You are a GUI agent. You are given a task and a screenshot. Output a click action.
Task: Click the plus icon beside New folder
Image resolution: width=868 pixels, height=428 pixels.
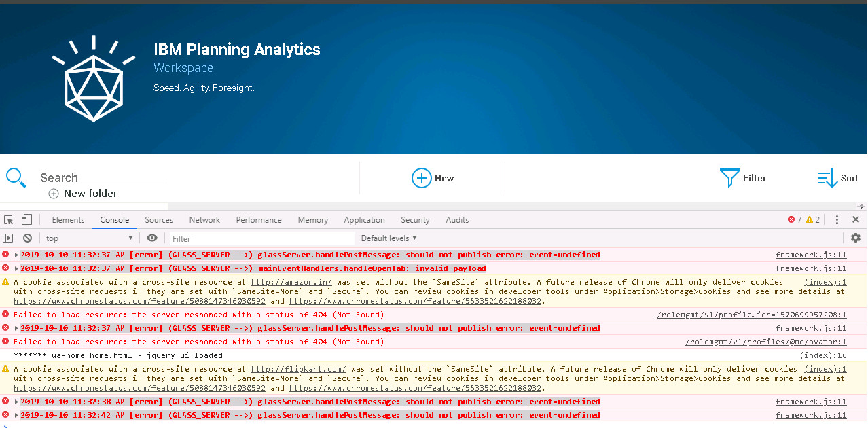pyautogui.click(x=54, y=194)
